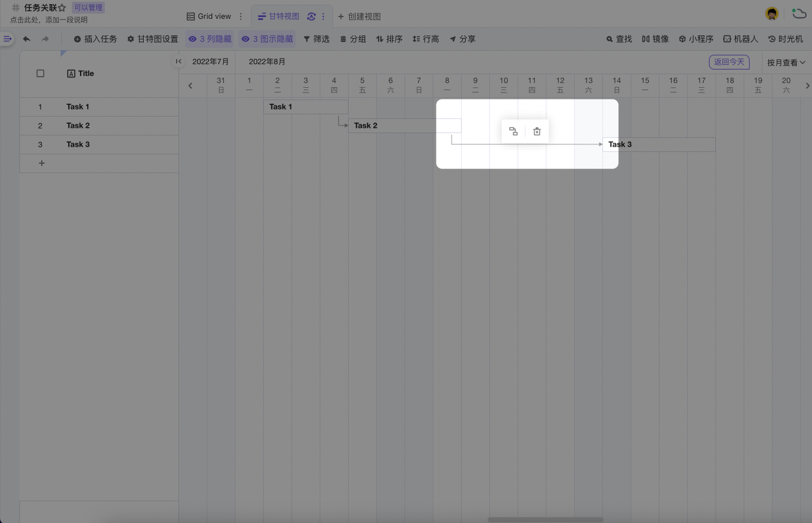Toggle the 3 hidden graphics (图示隐藏) option
The height and width of the screenshot is (523, 812).
pos(267,39)
